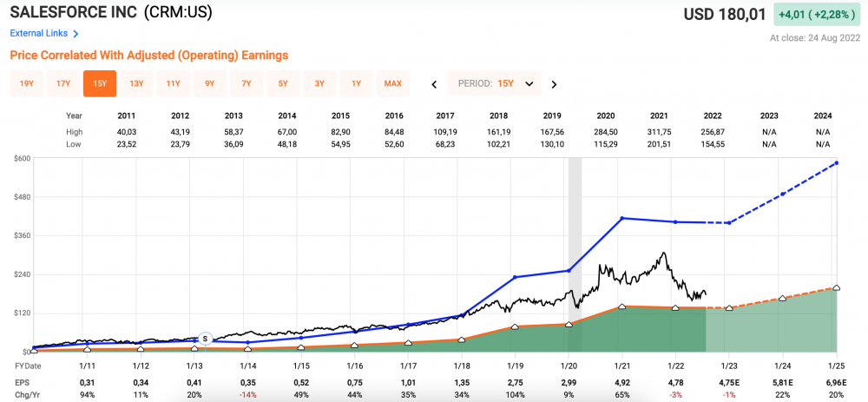Click the SALESFORCE INC title

[x=73, y=11]
